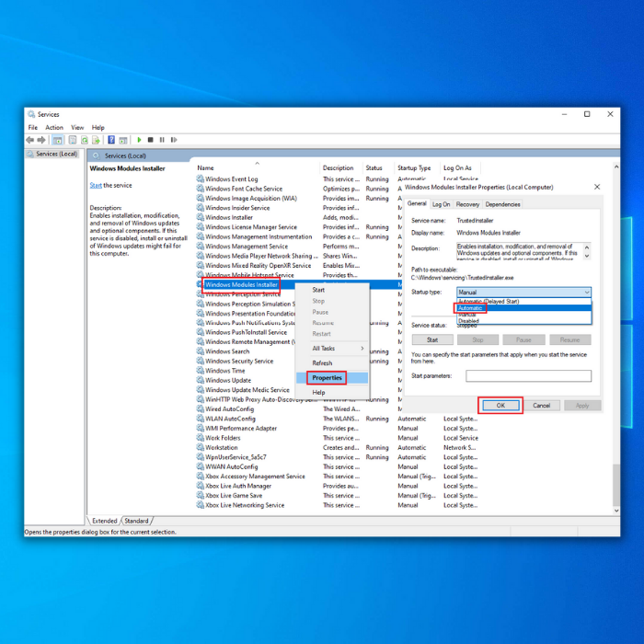Image resolution: width=644 pixels, height=644 pixels.
Task: Switch to the Recovery tab
Action: 467,204
